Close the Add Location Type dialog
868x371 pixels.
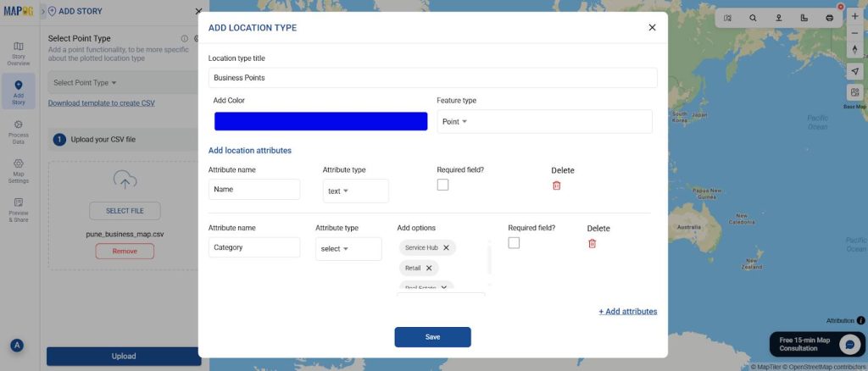point(652,28)
